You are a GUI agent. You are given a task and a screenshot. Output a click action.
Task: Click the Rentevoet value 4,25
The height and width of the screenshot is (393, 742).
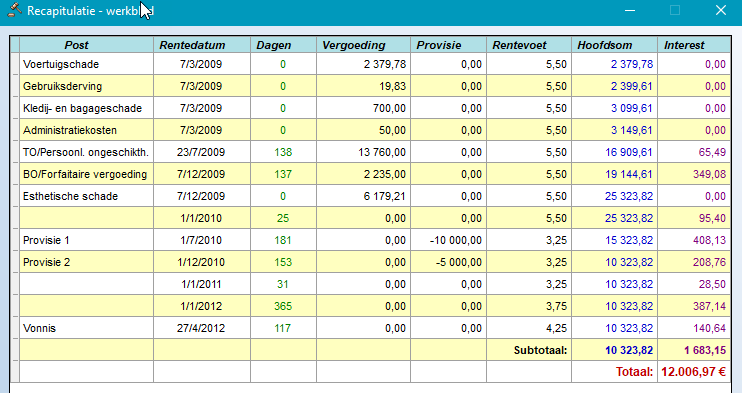(x=556, y=328)
